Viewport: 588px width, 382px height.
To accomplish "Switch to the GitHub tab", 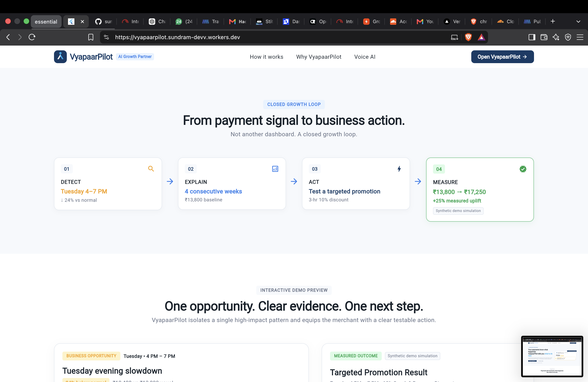I will [104, 22].
